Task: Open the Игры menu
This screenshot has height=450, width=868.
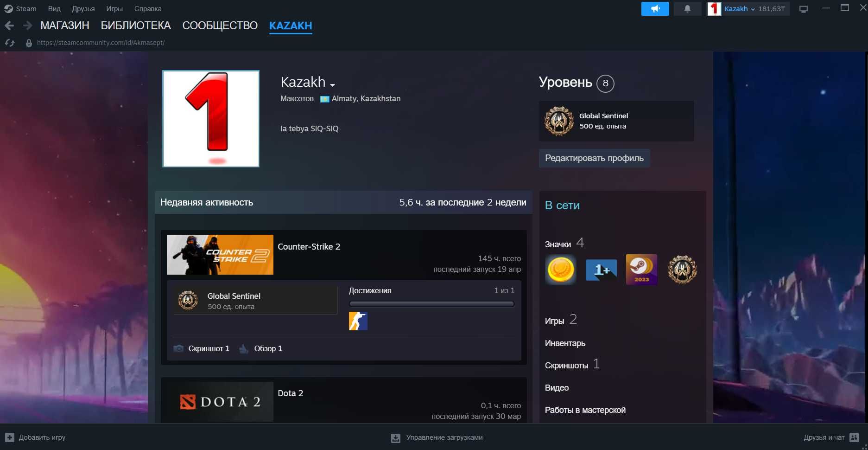Action: (114, 9)
